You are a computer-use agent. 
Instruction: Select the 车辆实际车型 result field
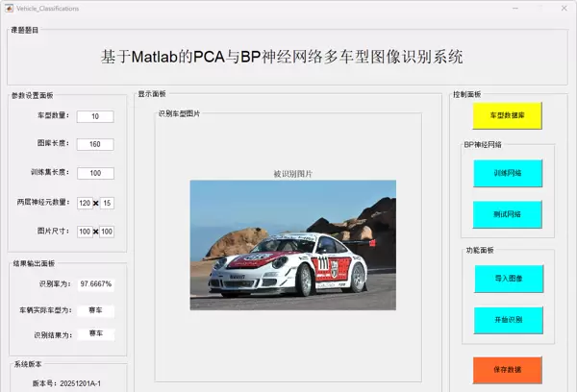96,311
